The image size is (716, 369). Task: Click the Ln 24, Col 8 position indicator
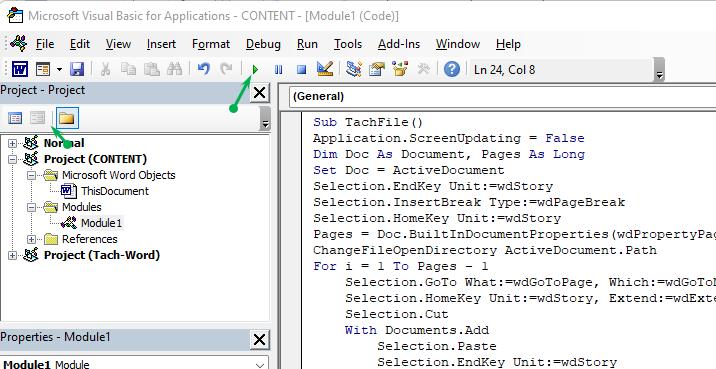pos(505,70)
